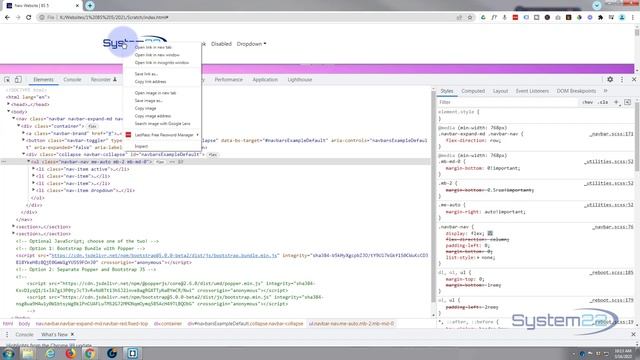Viewport: 640px width, 360px height.
Task: Open the Application tab
Action: [x=265, y=80]
